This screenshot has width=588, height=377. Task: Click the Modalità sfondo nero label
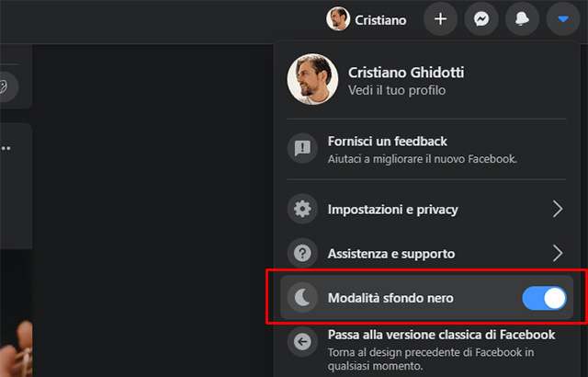coord(390,298)
